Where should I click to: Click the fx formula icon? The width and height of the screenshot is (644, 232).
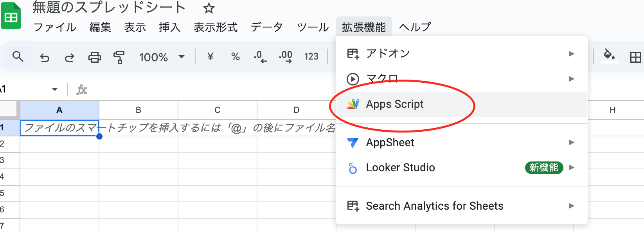pos(82,90)
